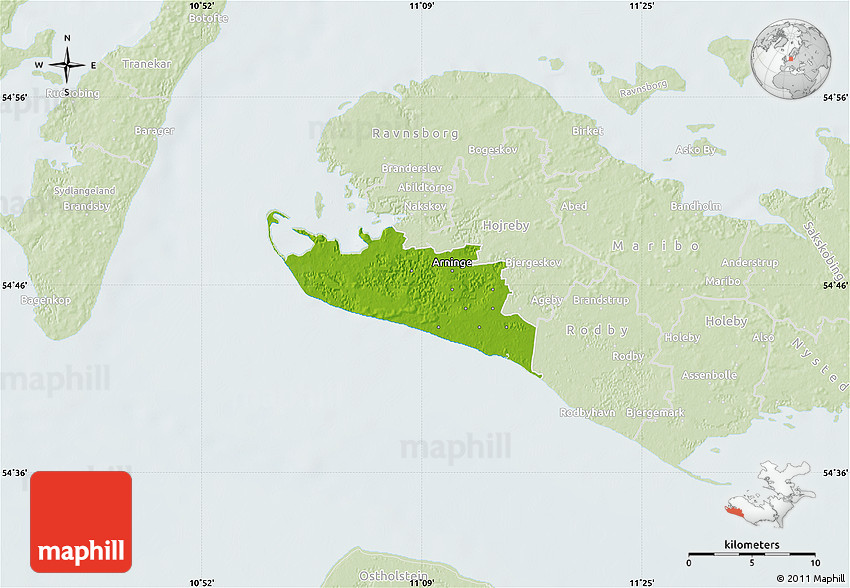Click the Ravnsborg region label
850x588 pixels.
click(414, 133)
